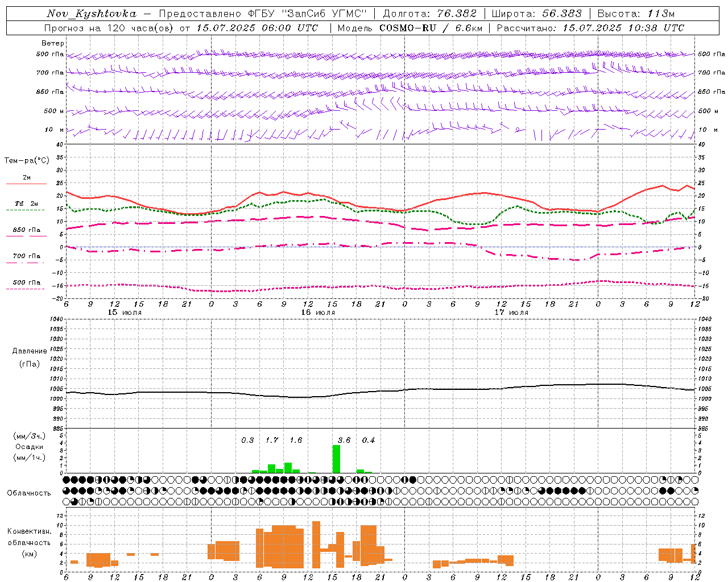Viewport: 728px width, 582px height.
Task: Click the 850 гПа entry in the temperature legend
Action: (x=27, y=230)
